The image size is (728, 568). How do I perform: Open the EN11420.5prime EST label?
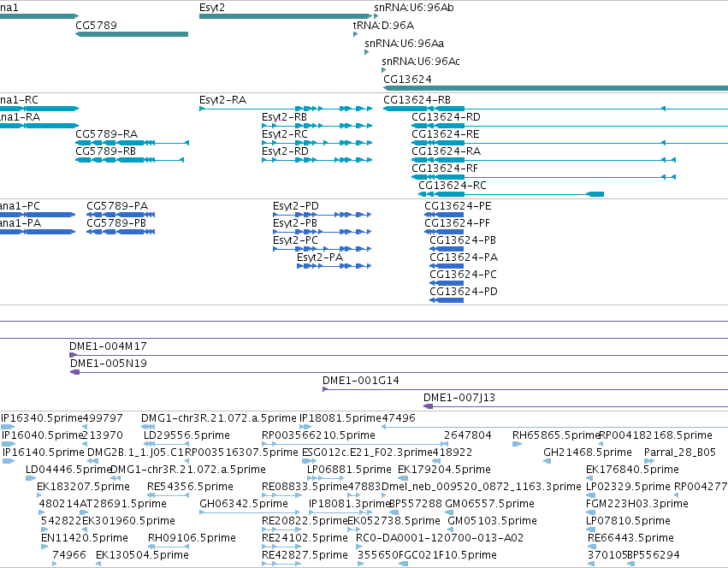(x=85, y=539)
